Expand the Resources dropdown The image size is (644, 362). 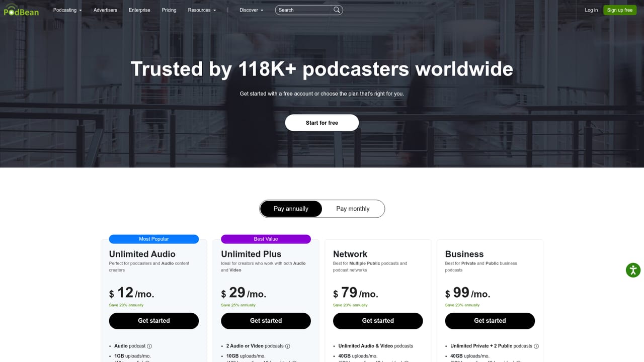[x=202, y=10]
